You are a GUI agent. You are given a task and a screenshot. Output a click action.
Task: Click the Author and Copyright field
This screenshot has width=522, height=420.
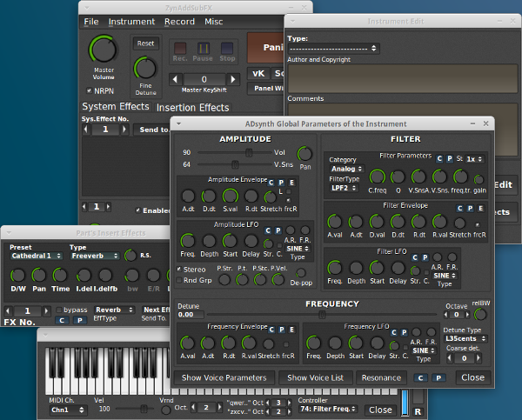pyautogui.click(x=403, y=78)
